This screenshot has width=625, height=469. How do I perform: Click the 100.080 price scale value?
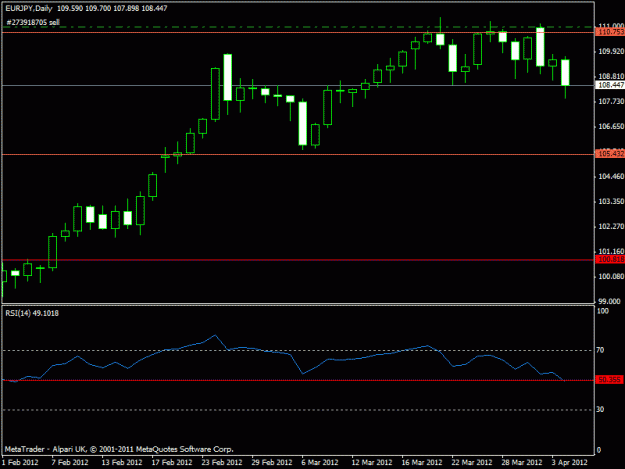(x=611, y=276)
